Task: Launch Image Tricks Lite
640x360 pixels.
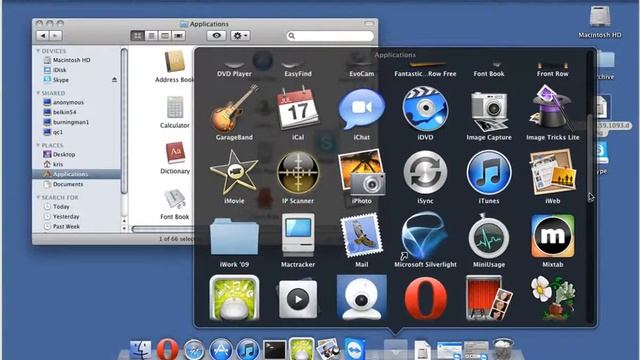Action: tap(552, 108)
